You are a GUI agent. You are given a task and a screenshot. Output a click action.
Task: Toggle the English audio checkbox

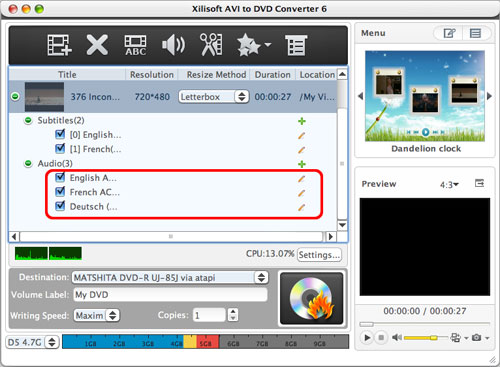(x=60, y=177)
